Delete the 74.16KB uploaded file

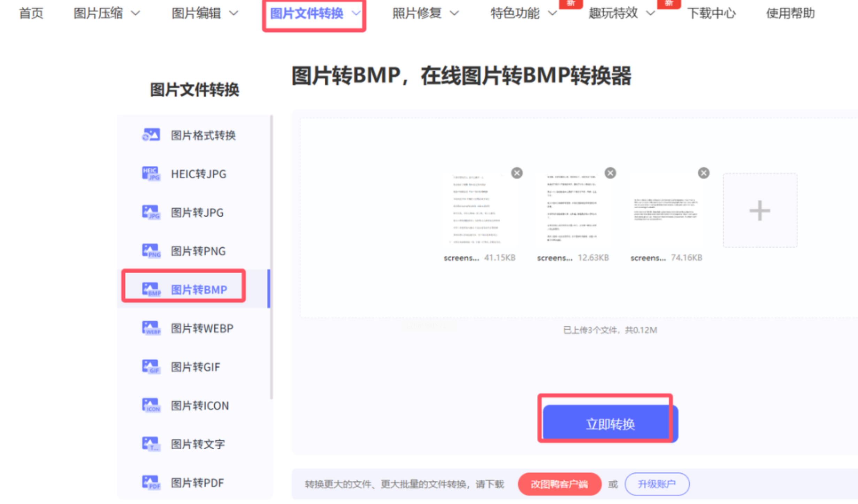click(704, 173)
